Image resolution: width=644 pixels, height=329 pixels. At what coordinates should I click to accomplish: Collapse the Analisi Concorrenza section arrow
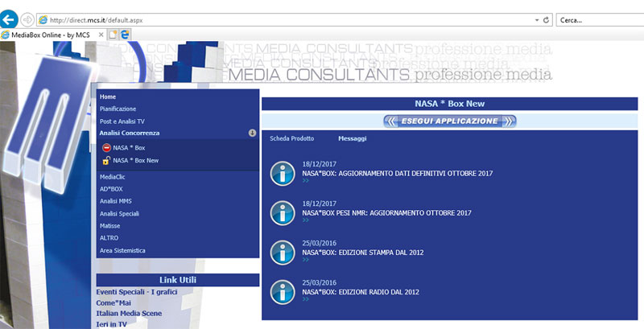point(252,133)
